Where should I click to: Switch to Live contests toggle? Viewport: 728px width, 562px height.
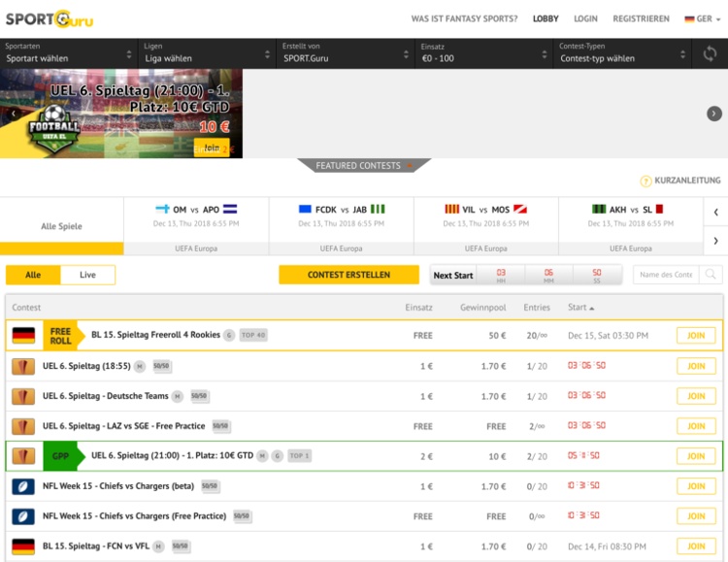[87, 275]
